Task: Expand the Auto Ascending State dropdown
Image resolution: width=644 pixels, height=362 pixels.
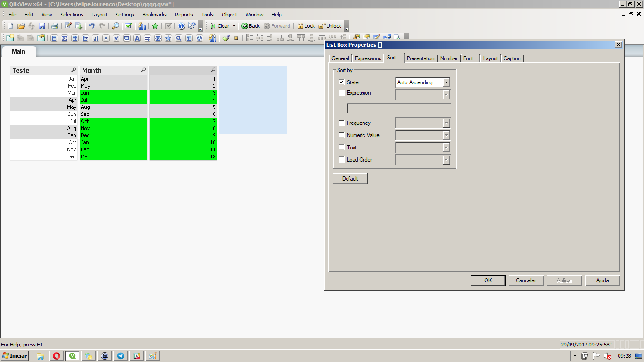Action: coord(446,82)
